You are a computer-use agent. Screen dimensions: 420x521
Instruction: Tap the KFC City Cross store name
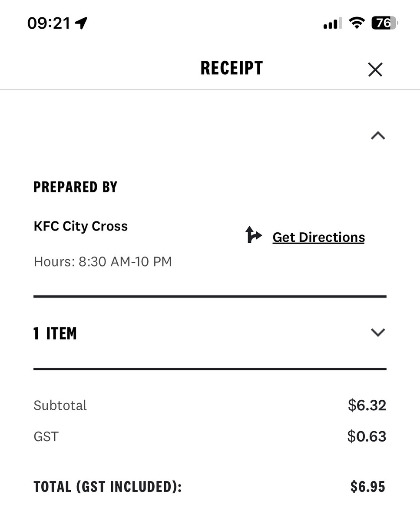click(81, 226)
